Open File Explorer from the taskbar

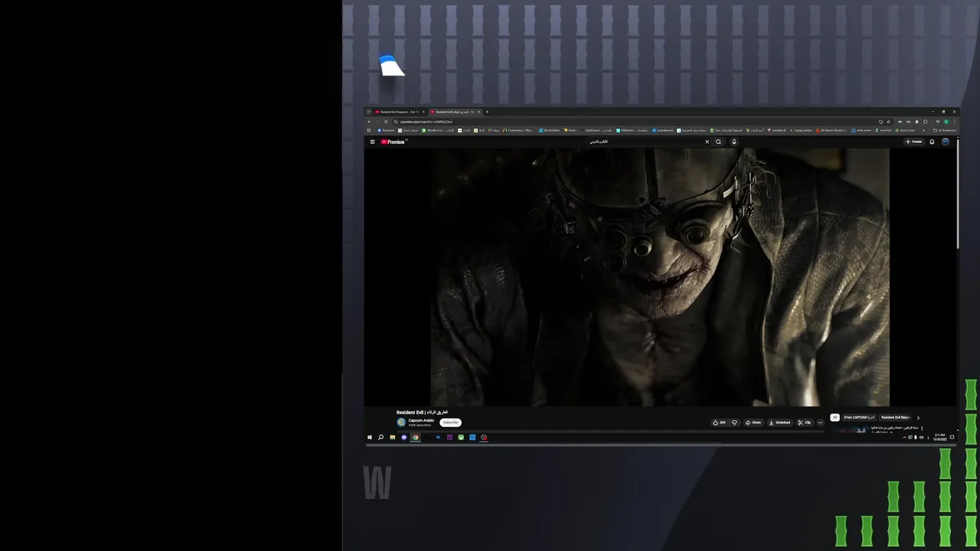(393, 437)
